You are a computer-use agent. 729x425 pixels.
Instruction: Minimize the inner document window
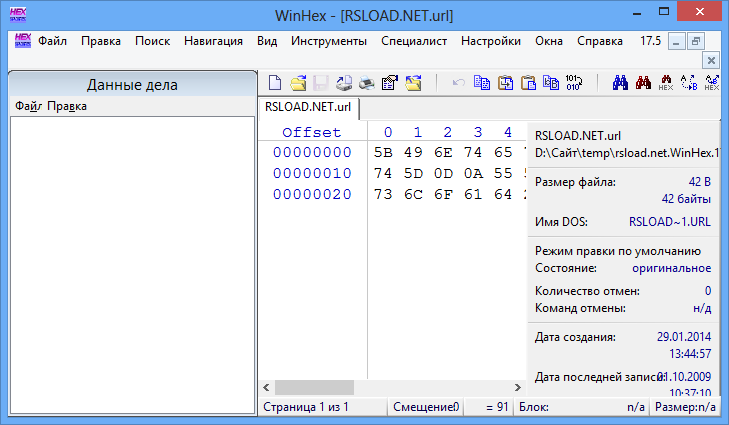pyautogui.click(x=677, y=41)
